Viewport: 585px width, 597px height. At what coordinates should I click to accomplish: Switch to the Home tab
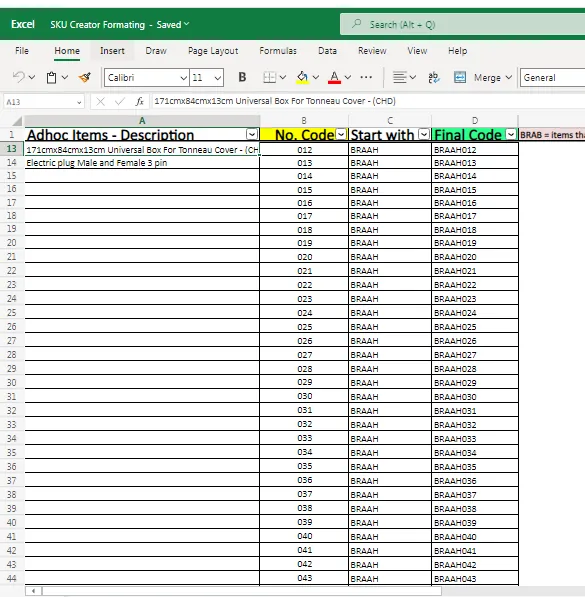click(x=67, y=51)
